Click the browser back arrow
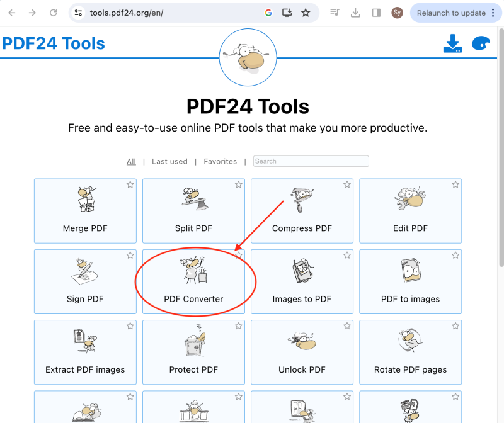 pos(12,13)
